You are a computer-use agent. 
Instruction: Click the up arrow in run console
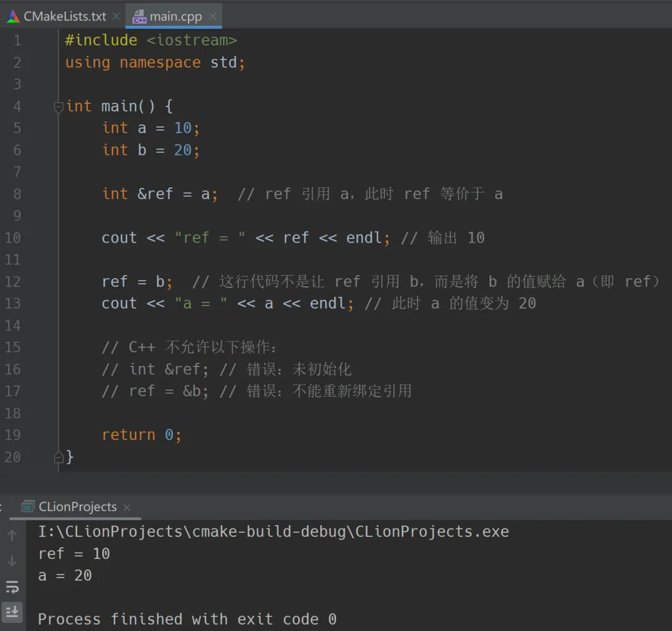[12, 535]
